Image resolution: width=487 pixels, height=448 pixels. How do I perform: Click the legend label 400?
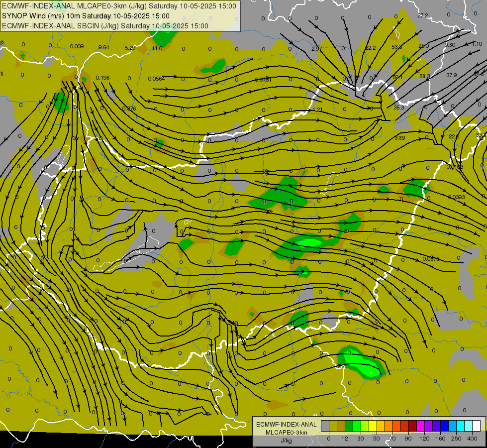[x=472, y=439]
